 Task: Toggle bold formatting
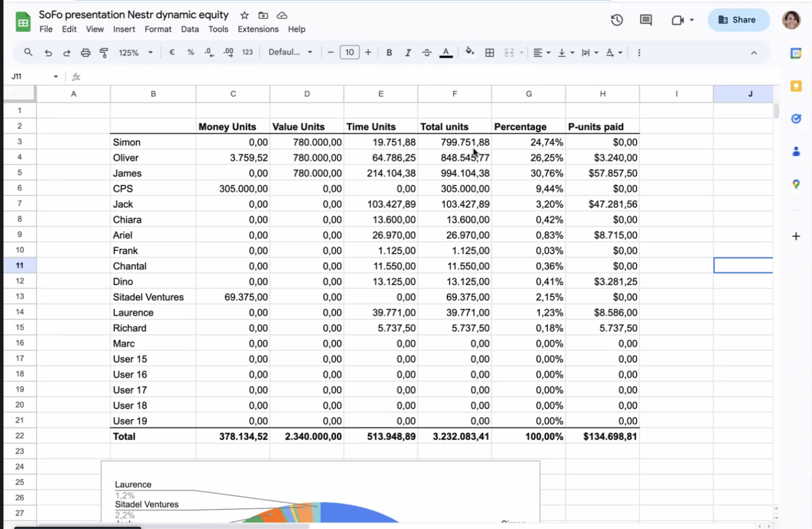389,53
